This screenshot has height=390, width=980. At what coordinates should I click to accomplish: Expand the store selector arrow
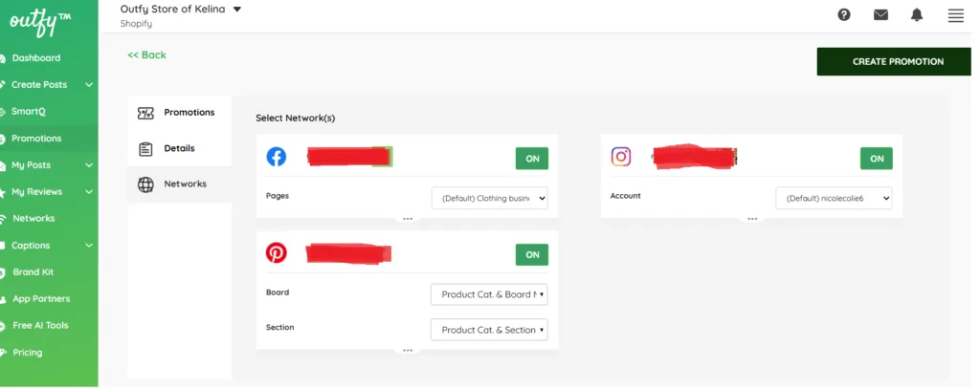click(237, 10)
